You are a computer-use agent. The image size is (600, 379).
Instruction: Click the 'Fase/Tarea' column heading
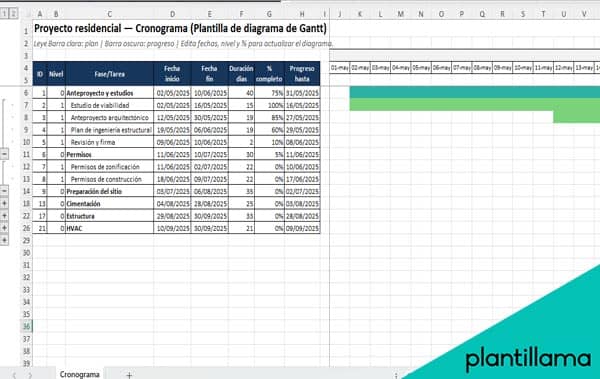tap(109, 74)
